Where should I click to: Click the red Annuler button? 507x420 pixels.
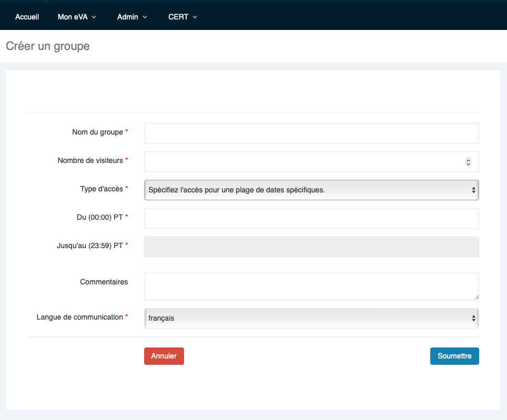[x=164, y=356]
